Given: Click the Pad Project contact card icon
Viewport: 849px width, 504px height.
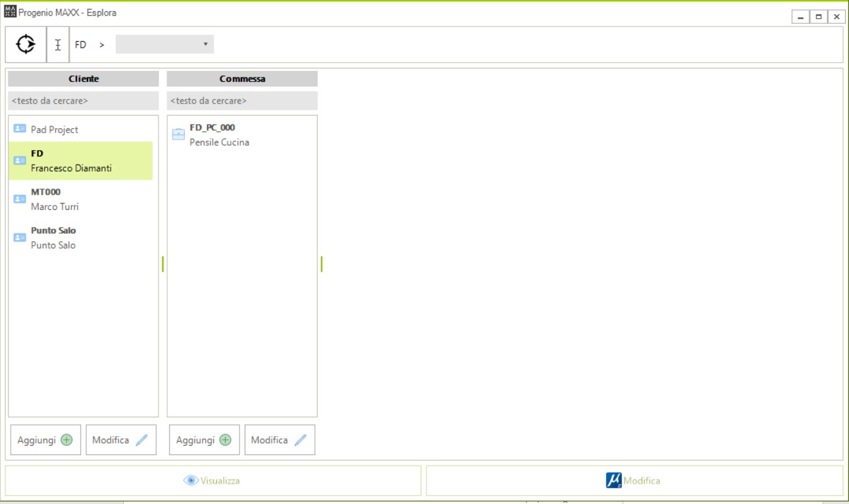Looking at the screenshot, I should [x=20, y=129].
